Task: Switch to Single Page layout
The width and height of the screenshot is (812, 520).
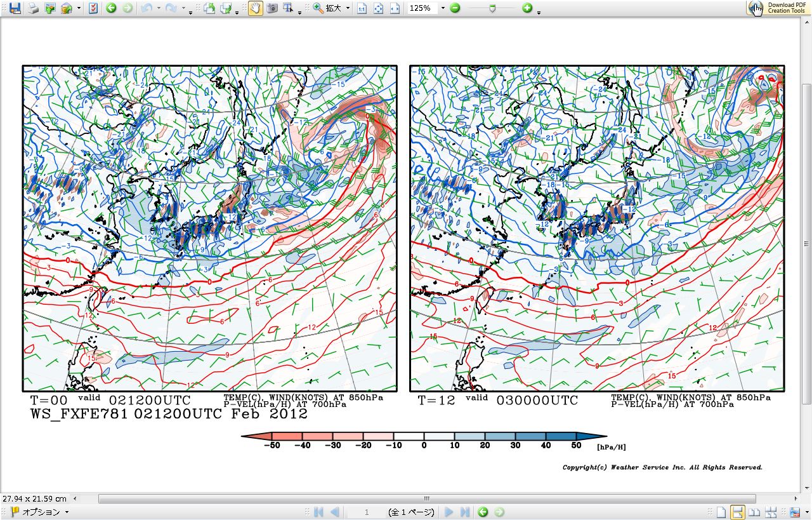Action: pos(721,512)
